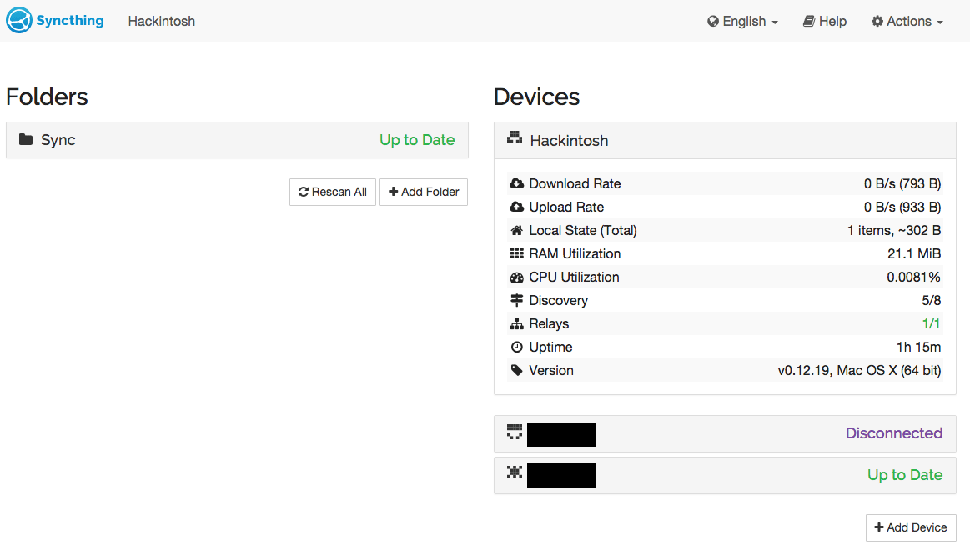Click the Sync folder's Up to Date status
The width and height of the screenshot is (970, 560).
coord(417,140)
